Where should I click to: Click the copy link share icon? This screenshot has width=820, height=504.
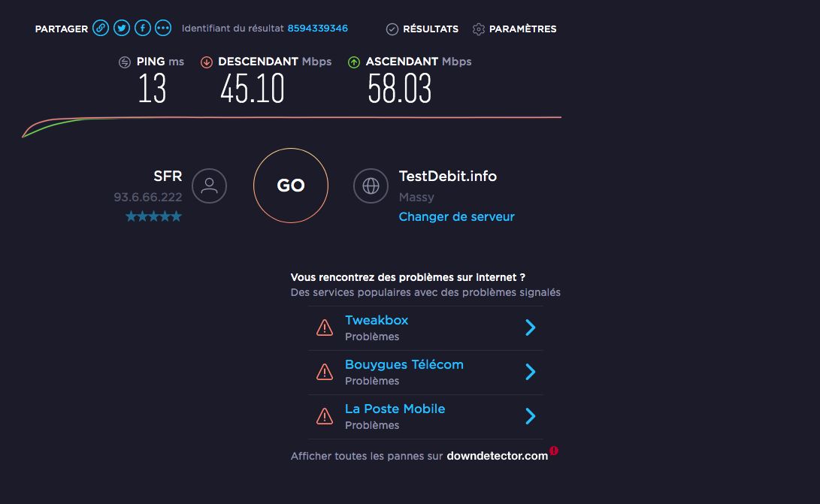click(101, 29)
